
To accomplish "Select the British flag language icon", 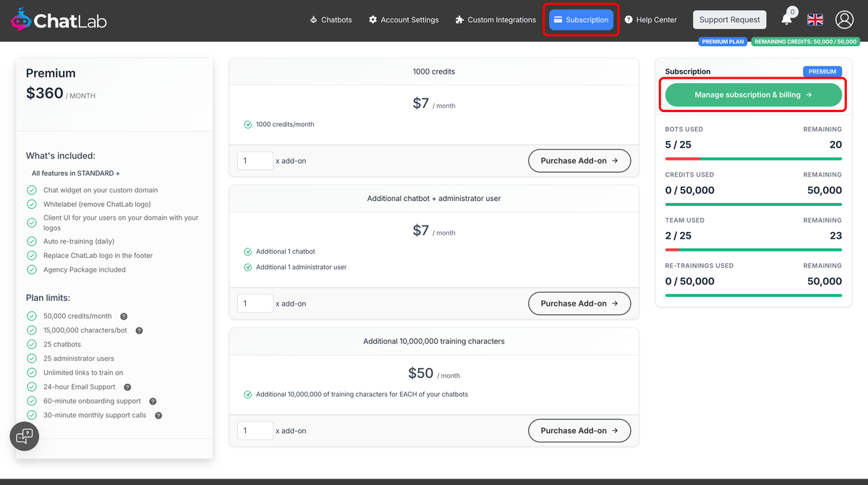I will point(814,20).
